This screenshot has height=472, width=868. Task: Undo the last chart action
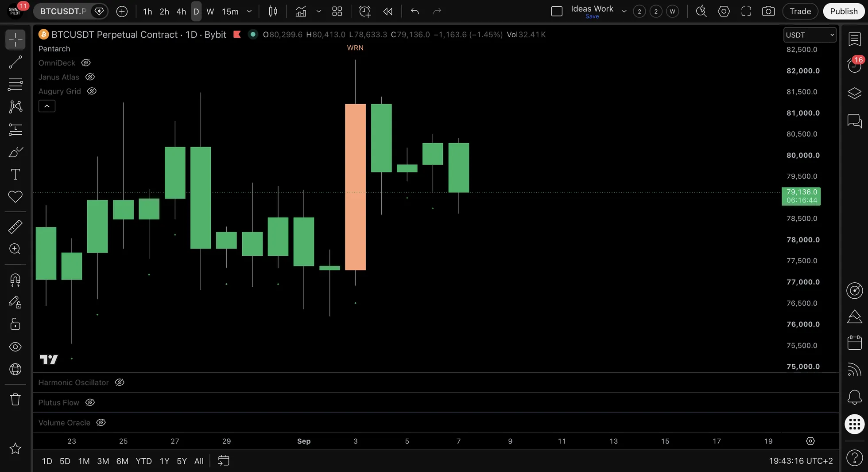coord(415,12)
